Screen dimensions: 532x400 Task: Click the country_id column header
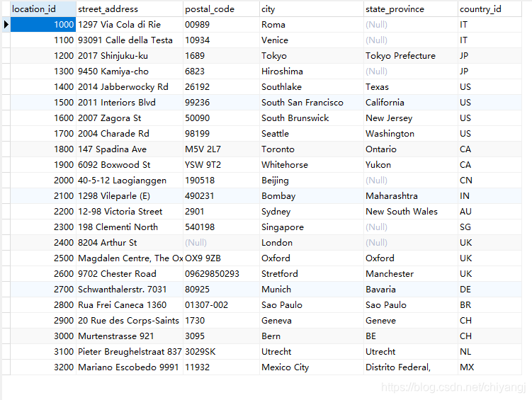click(489, 9)
